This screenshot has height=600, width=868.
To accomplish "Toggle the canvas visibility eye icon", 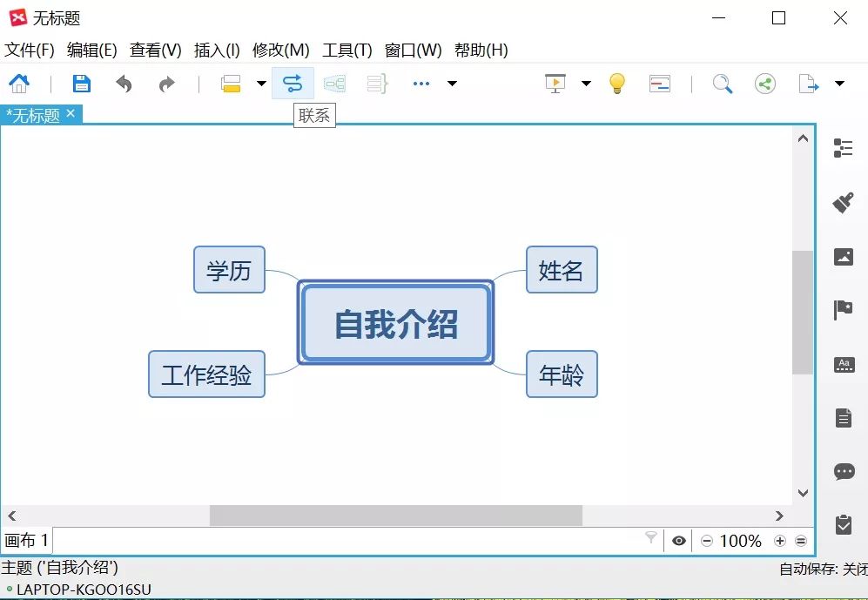I will pyautogui.click(x=677, y=540).
